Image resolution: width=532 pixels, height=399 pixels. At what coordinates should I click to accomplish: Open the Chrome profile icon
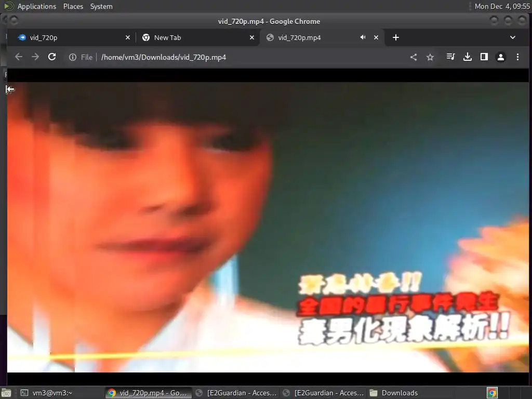click(x=501, y=57)
